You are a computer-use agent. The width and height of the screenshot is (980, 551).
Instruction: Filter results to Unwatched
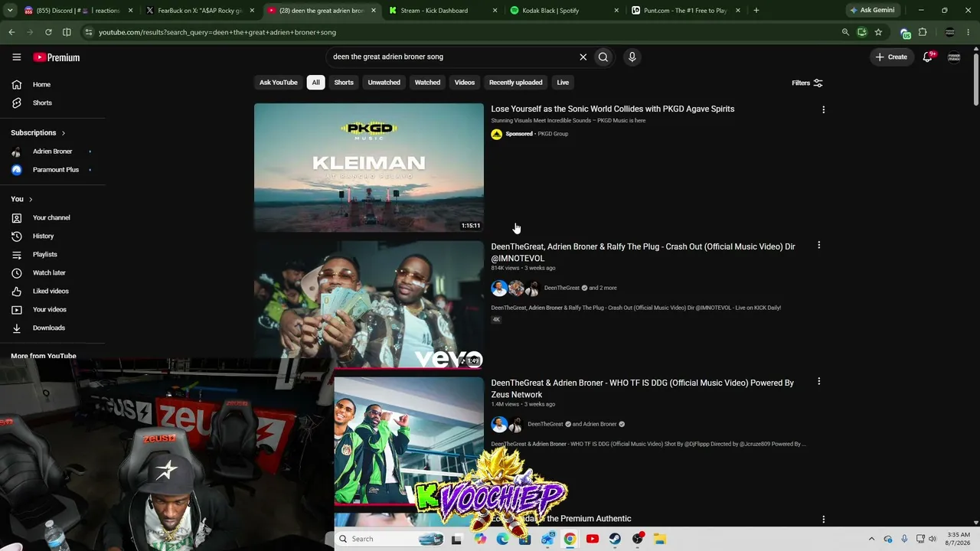384,83
